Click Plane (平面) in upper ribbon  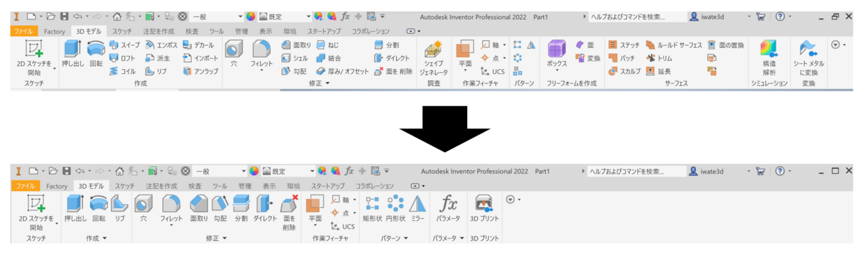pos(465,56)
